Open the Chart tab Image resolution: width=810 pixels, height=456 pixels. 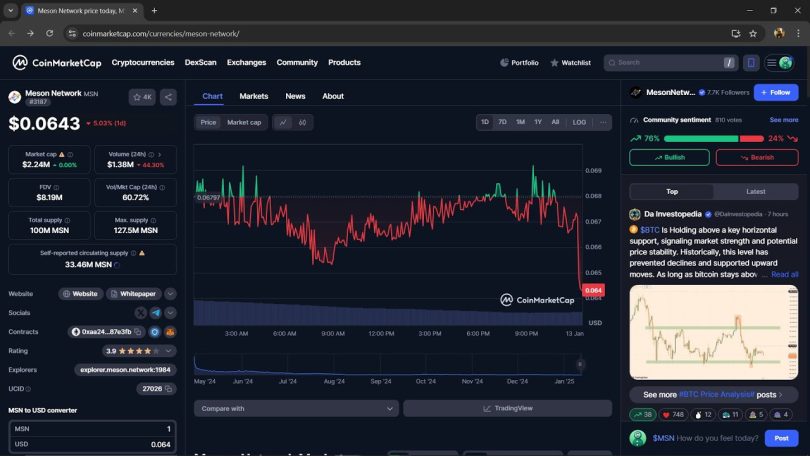click(212, 96)
